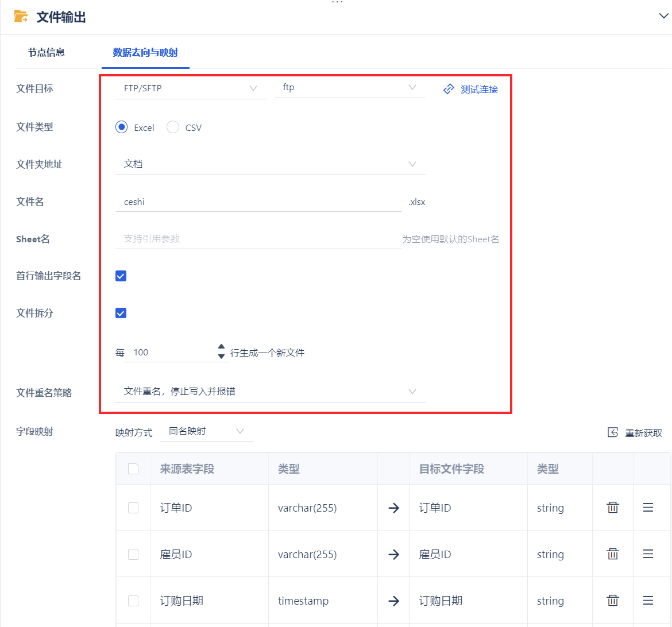Increase row count with up arrow

(x=221, y=346)
